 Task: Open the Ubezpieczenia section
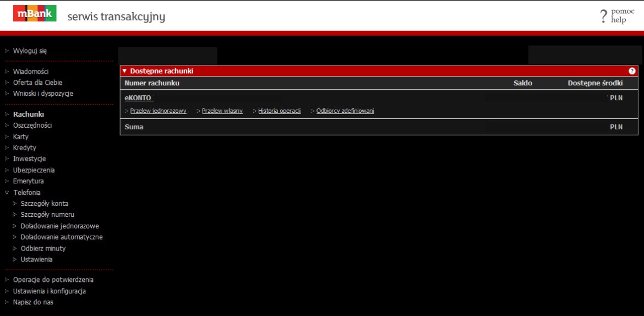point(34,170)
